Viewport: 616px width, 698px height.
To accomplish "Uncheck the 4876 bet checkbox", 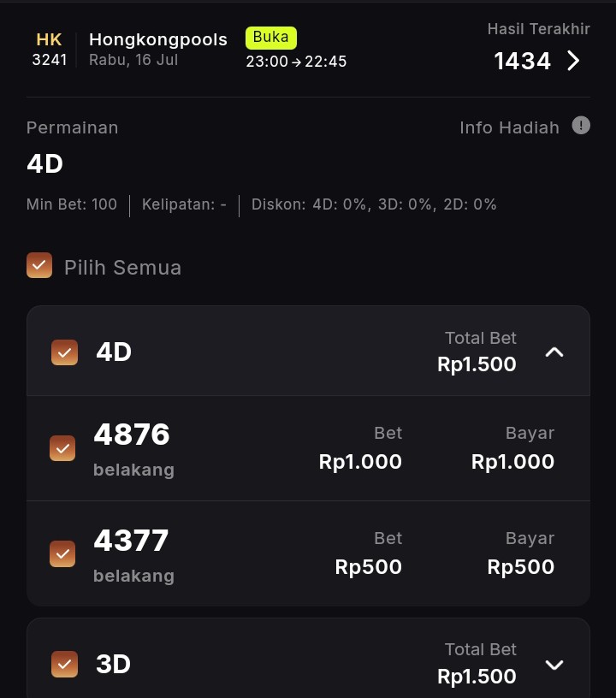I will pos(62,448).
